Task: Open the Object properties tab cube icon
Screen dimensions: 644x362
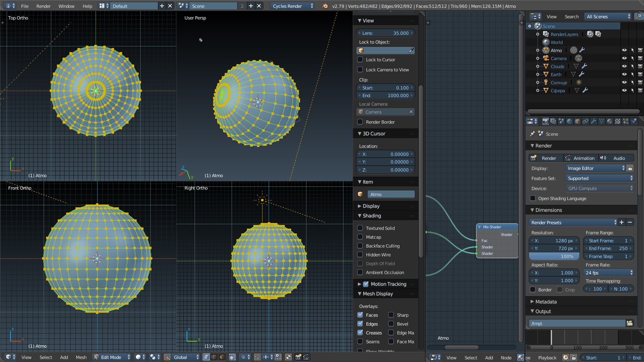Action: click(x=577, y=121)
